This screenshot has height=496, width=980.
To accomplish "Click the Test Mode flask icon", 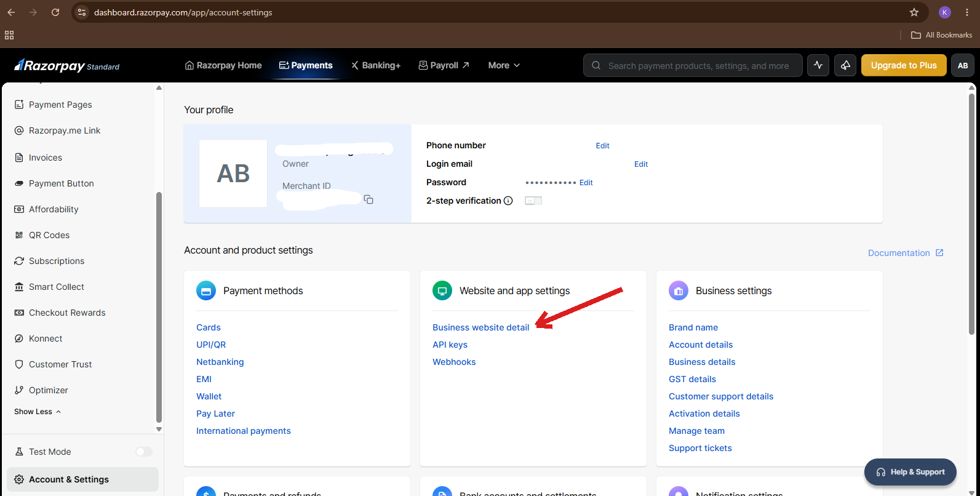I will click(x=19, y=452).
